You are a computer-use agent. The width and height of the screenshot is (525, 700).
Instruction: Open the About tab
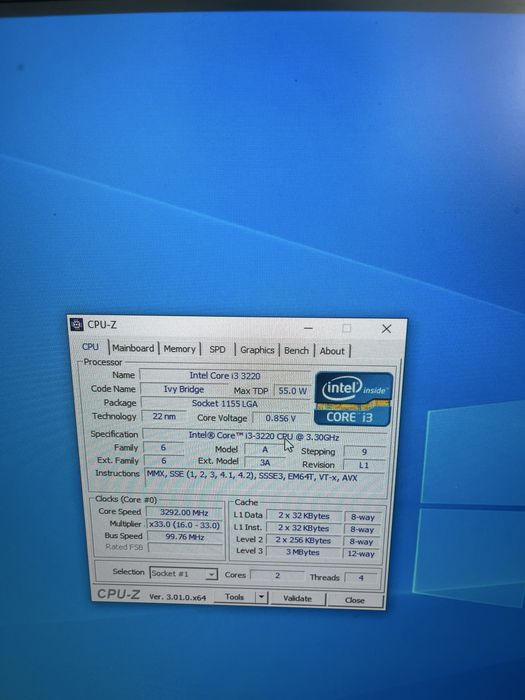point(332,351)
